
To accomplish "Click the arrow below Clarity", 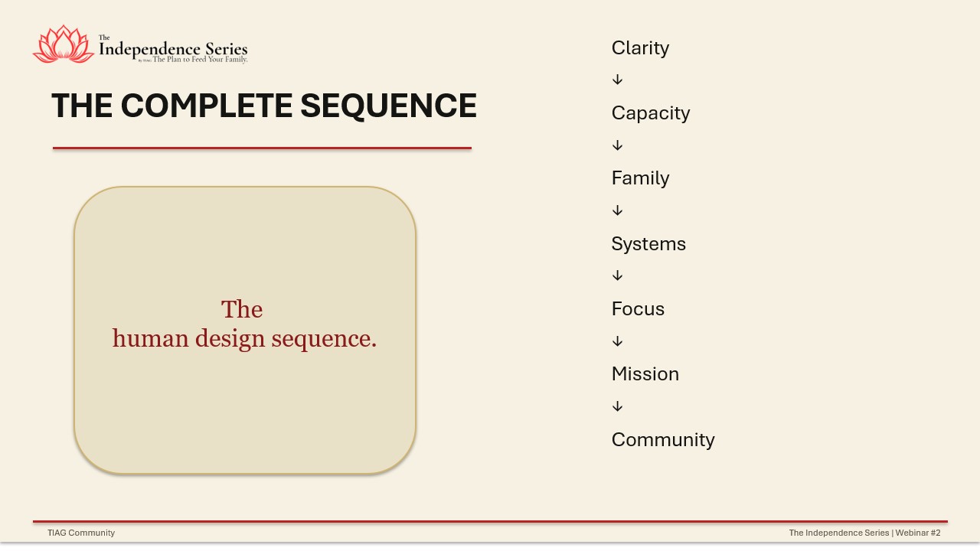I will point(618,80).
